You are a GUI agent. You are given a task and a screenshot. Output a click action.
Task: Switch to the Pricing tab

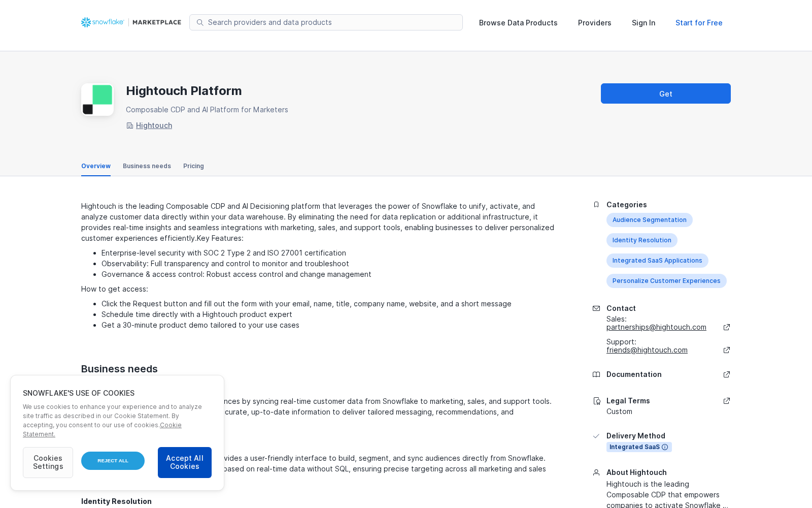(x=193, y=166)
